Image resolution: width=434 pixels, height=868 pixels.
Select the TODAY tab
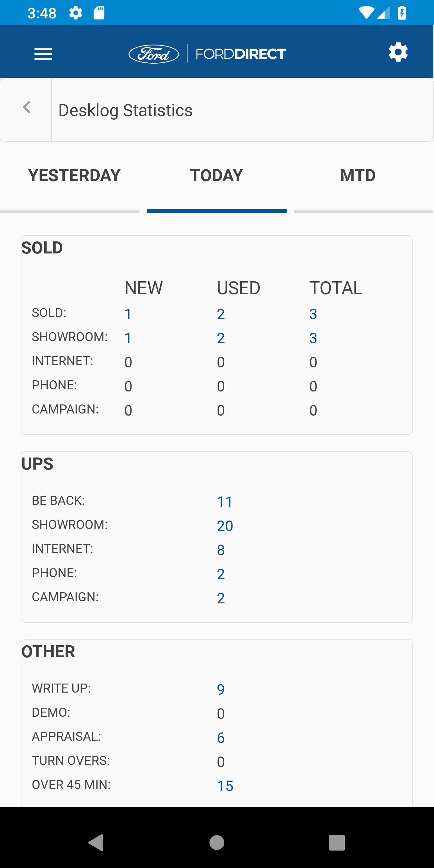(217, 175)
